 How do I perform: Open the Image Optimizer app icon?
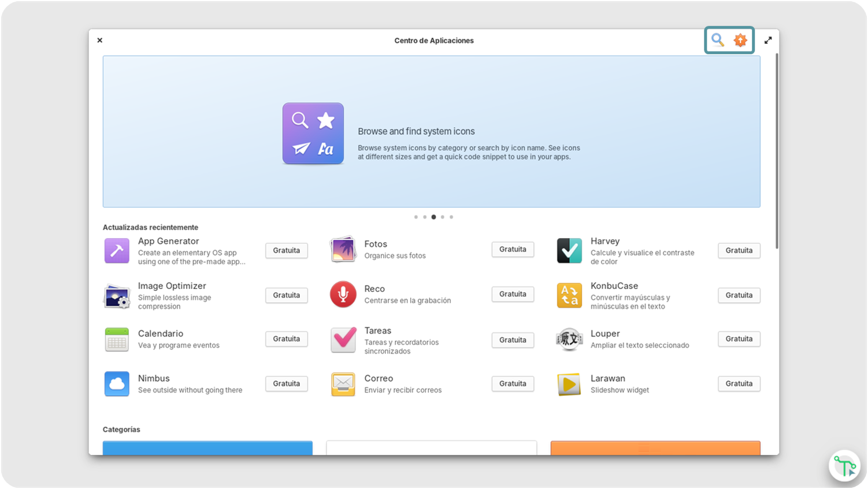click(117, 294)
